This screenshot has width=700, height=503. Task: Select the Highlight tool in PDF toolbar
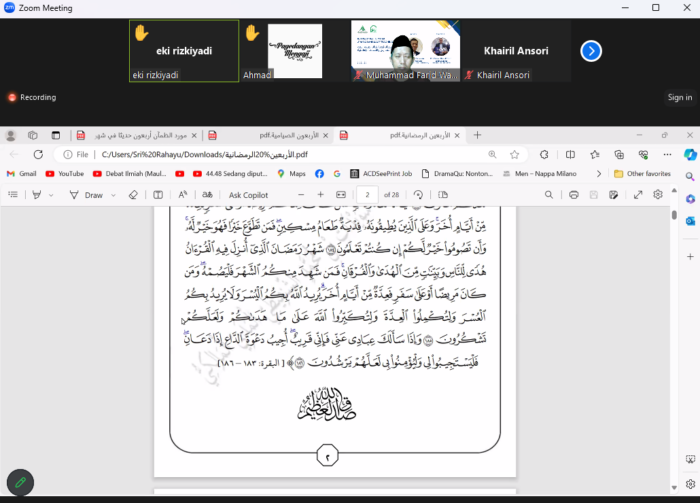[37, 195]
